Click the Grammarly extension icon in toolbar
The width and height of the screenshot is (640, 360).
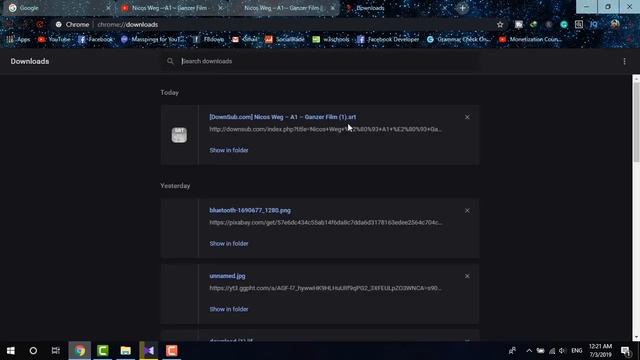coord(564,24)
